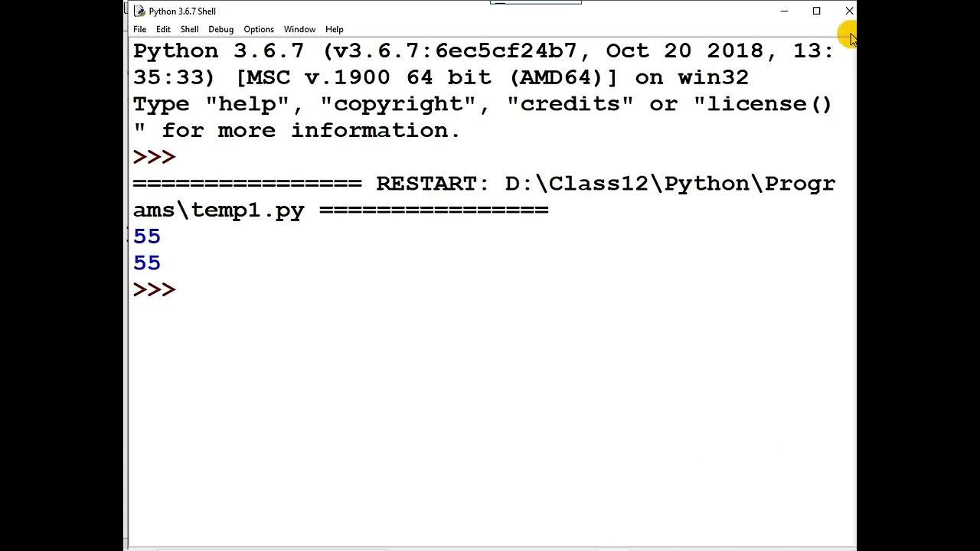The image size is (980, 551).
Task: Open the File menu
Action: click(139, 29)
